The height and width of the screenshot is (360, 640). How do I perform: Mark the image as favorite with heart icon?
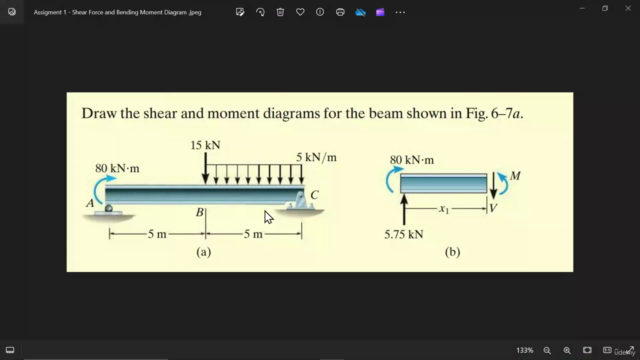point(300,12)
